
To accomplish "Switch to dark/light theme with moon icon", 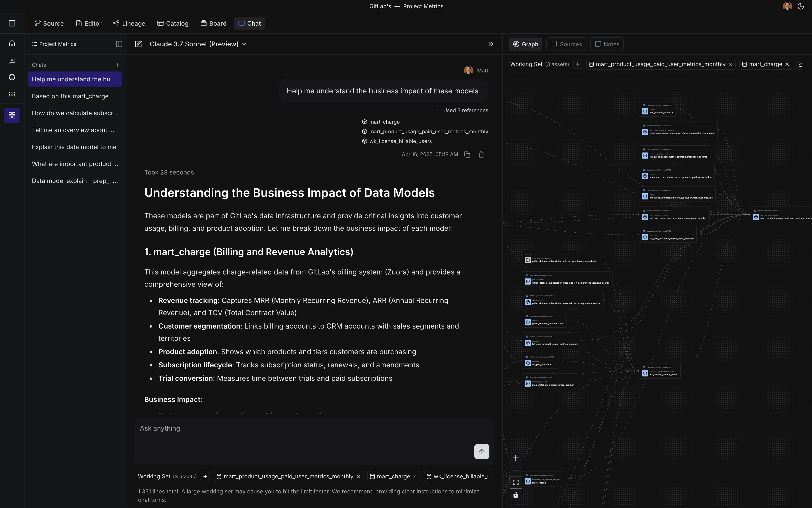I will point(800,6).
